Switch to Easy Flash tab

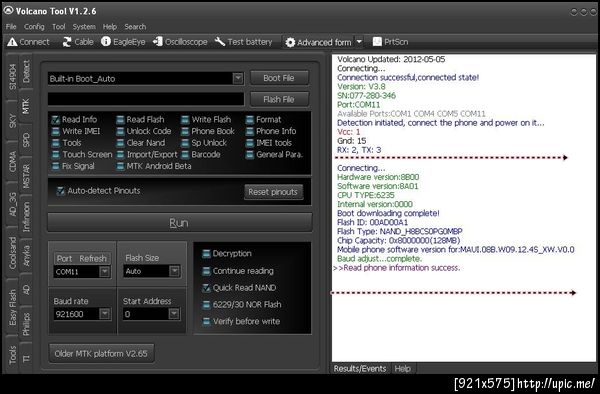[13, 307]
